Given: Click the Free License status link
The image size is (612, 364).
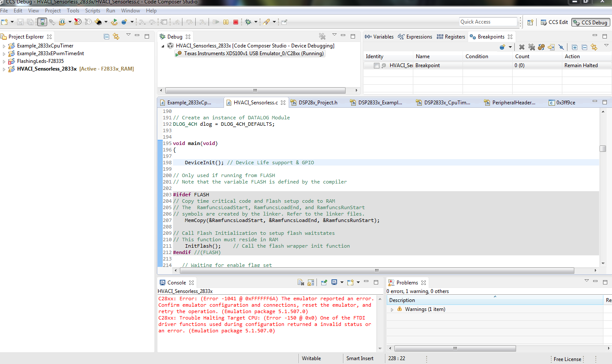Looking at the screenshot, I should coord(567,359).
